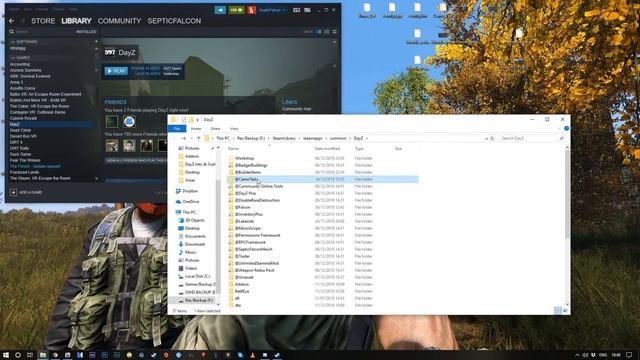Click Explorer's Forward navigation arrow
Image resolution: width=640 pixels, height=360 pixels.
(184, 138)
